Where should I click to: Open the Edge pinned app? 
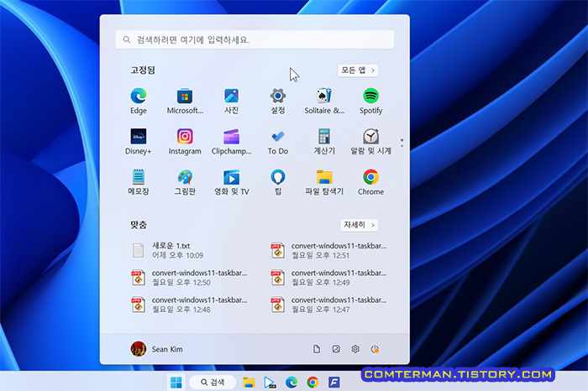[139, 101]
